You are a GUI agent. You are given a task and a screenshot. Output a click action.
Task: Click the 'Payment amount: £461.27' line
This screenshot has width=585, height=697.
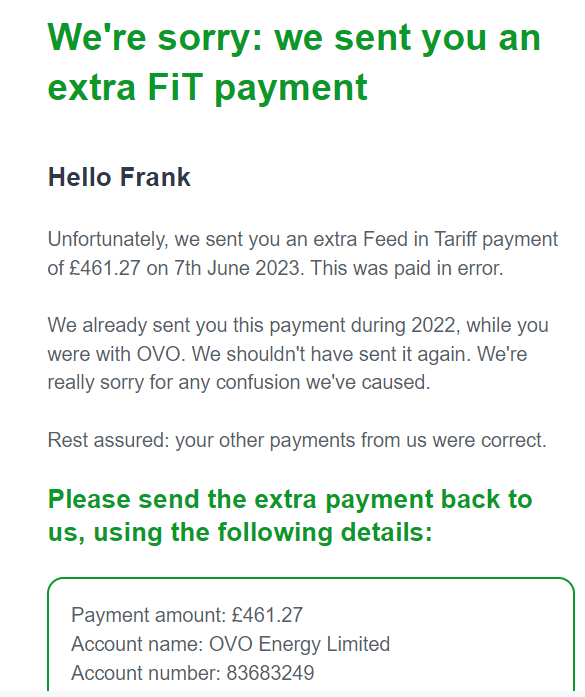point(187,615)
